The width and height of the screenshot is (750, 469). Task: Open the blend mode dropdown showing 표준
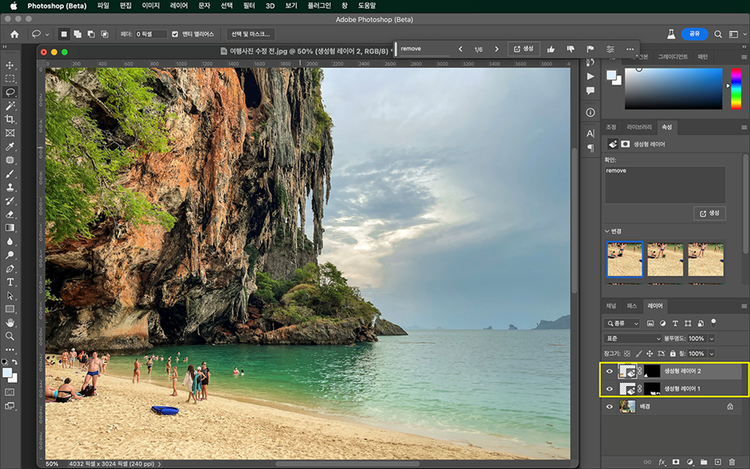[635, 339]
